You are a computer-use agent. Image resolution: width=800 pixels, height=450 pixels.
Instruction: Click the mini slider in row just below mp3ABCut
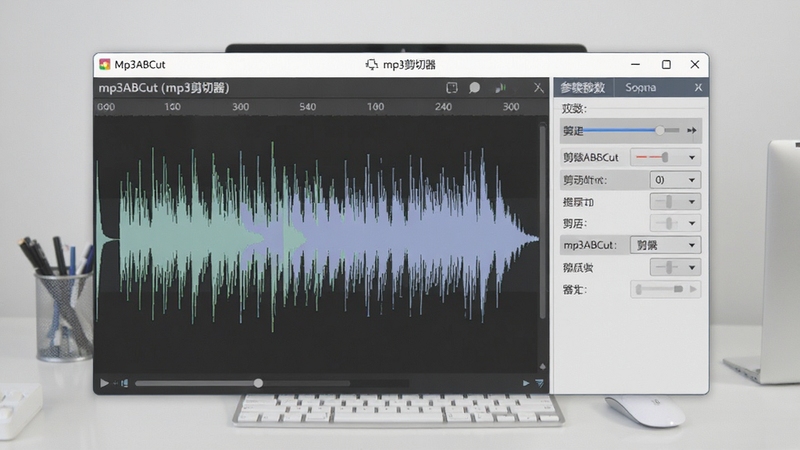coord(667,267)
